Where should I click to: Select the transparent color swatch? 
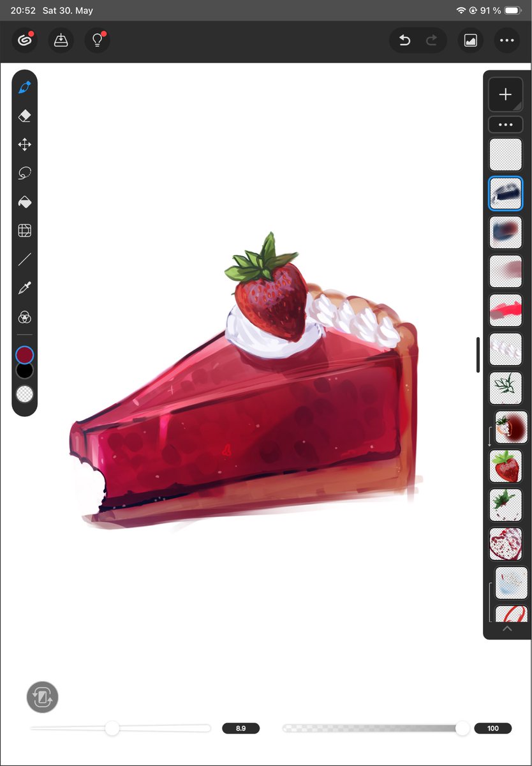pyautogui.click(x=25, y=394)
